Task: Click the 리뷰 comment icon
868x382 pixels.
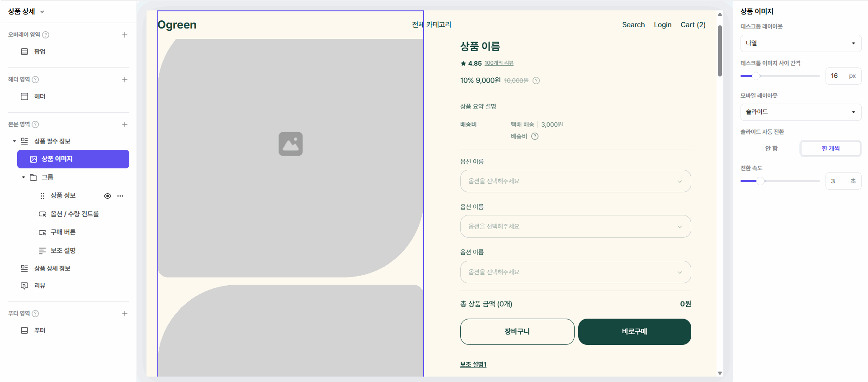Action: tap(24, 286)
